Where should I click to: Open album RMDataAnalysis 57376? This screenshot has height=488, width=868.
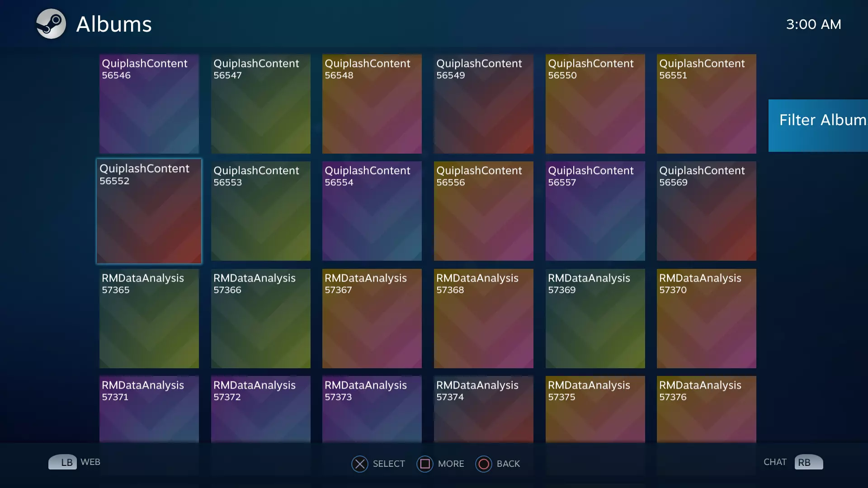click(x=706, y=409)
